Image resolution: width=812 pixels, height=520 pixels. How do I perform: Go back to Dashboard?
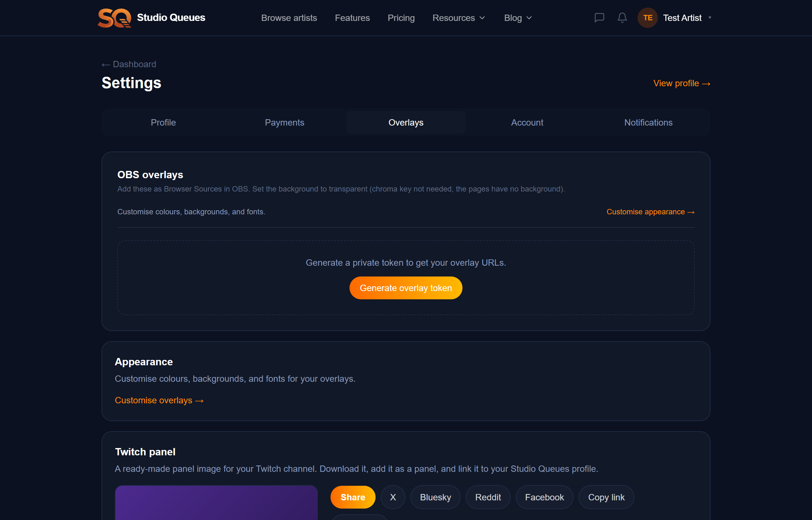[129, 64]
